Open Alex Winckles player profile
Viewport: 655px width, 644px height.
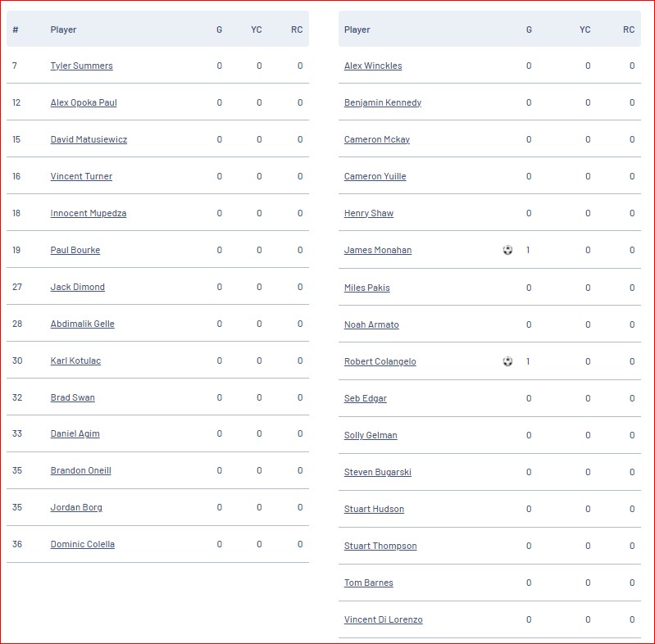373,66
